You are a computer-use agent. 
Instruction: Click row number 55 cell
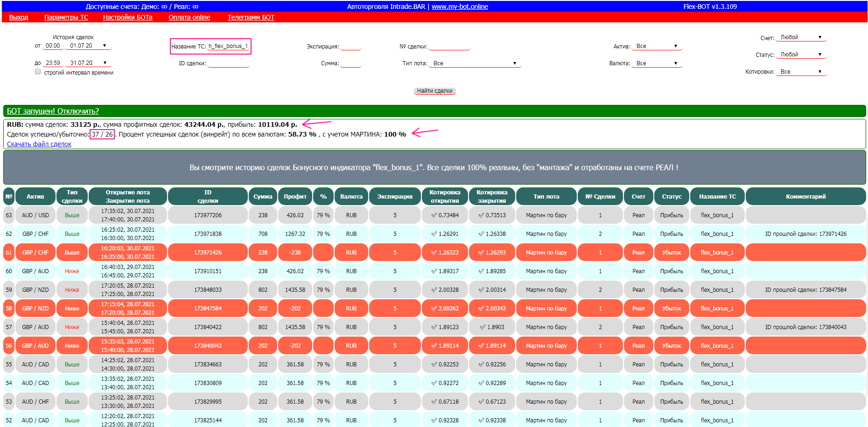pyautogui.click(x=9, y=365)
